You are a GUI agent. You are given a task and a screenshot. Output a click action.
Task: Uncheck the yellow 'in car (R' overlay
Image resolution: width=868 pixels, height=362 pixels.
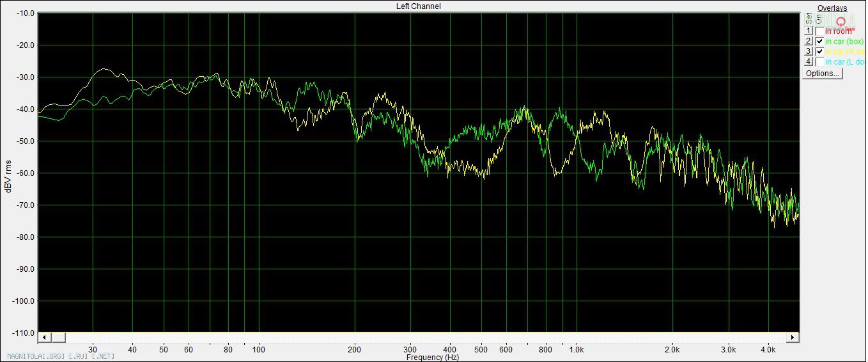pos(819,51)
